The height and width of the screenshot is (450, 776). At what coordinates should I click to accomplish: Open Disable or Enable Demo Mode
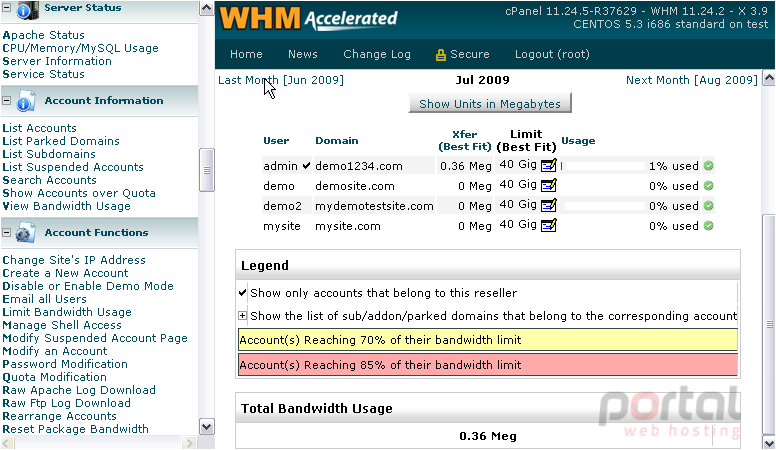click(x=88, y=286)
